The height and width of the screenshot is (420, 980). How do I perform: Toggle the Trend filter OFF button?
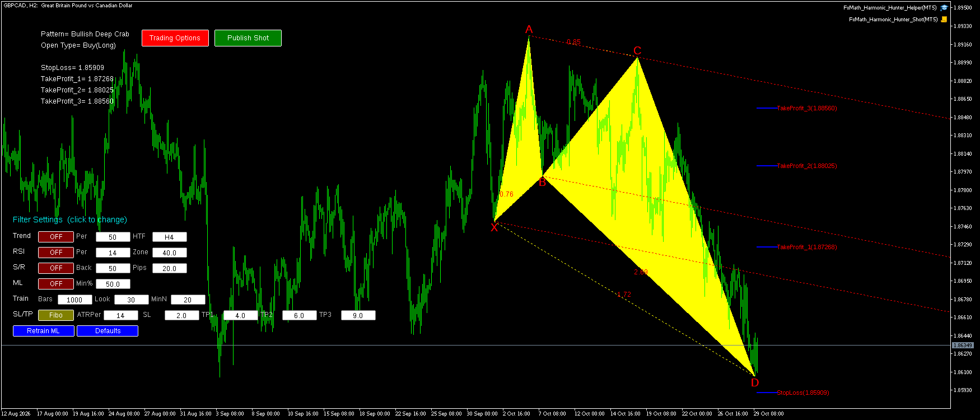tap(56, 237)
